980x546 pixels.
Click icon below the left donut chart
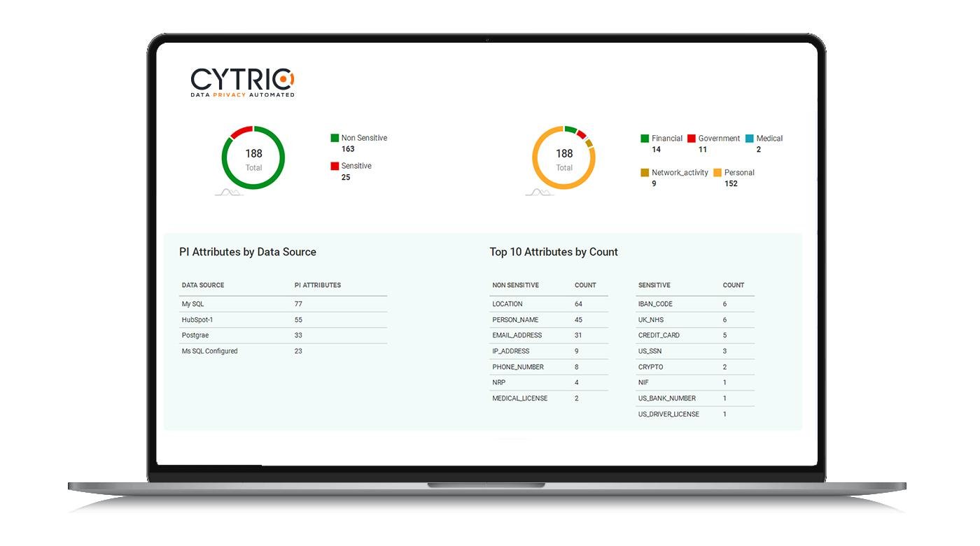(x=228, y=192)
